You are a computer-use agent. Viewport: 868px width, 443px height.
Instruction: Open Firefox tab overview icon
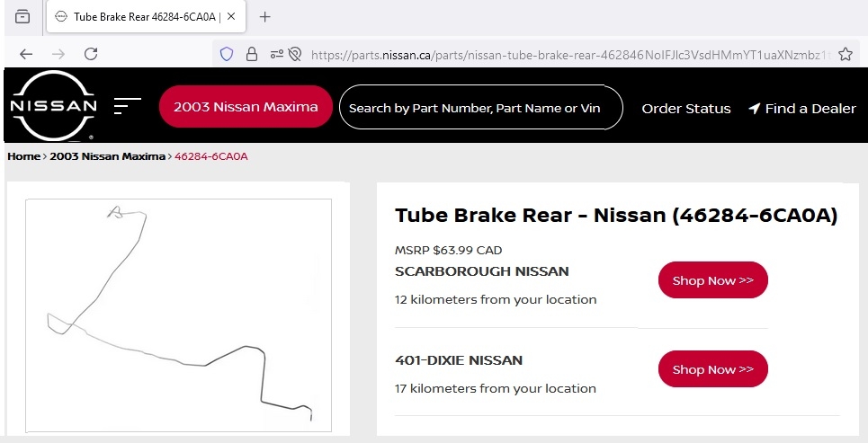[x=22, y=16]
